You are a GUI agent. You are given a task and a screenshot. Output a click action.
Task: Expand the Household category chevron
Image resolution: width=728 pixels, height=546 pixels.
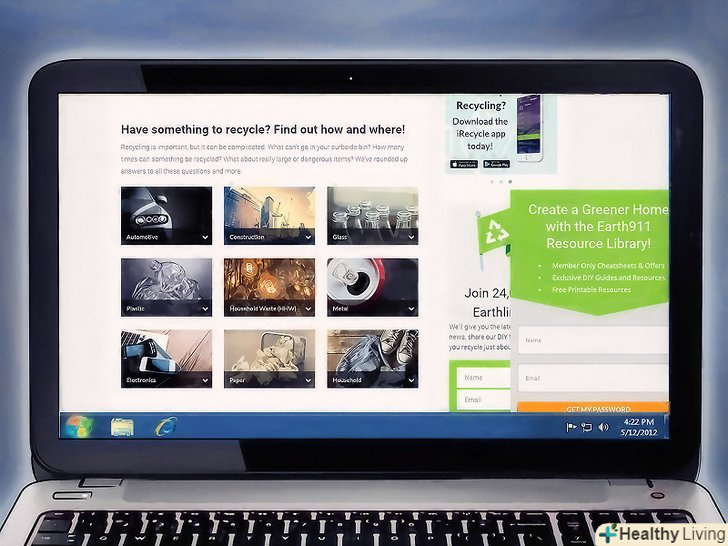pyautogui.click(x=411, y=380)
